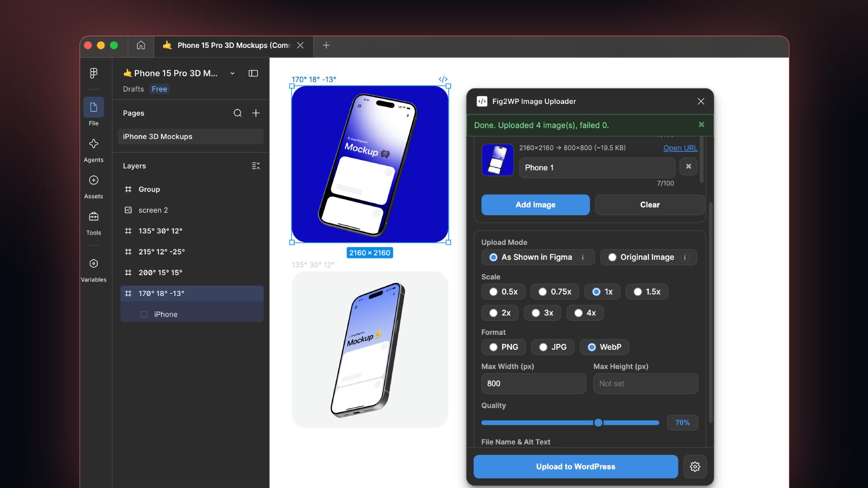
Task: Click the plugin panel scrollbar
Action: click(711, 312)
